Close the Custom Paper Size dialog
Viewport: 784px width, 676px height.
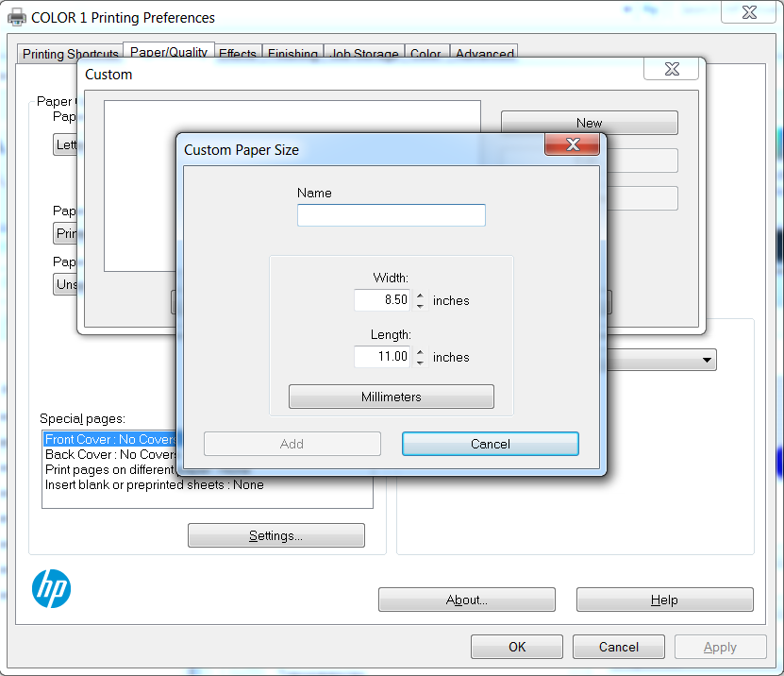(x=572, y=144)
